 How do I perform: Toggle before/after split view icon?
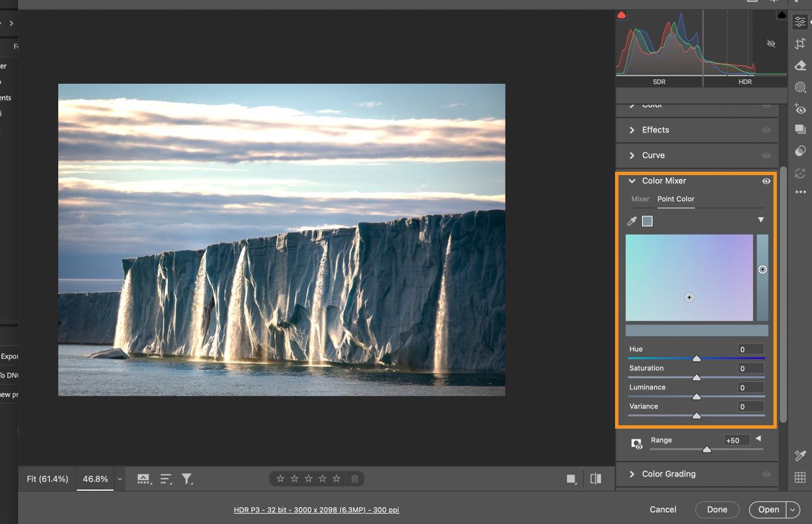595,479
